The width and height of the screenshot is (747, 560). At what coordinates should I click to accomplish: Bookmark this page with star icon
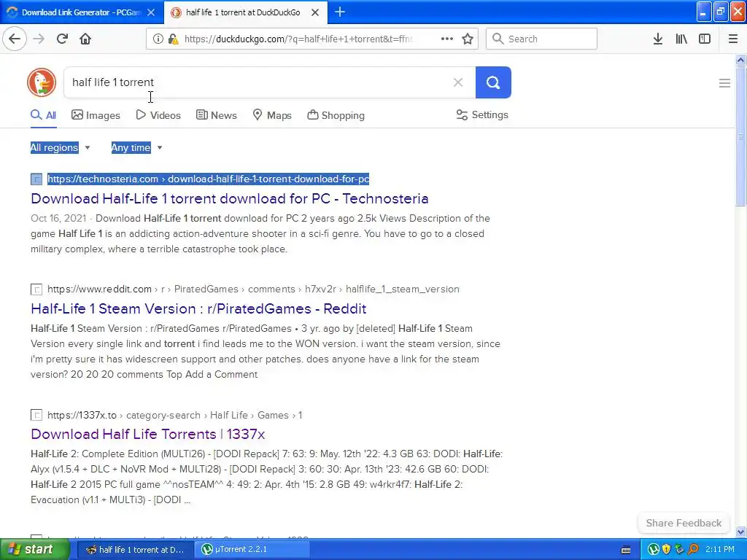(468, 39)
